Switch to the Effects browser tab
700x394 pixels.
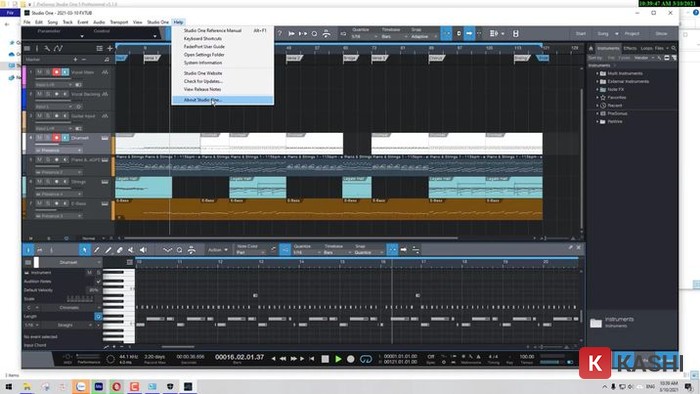(630, 48)
